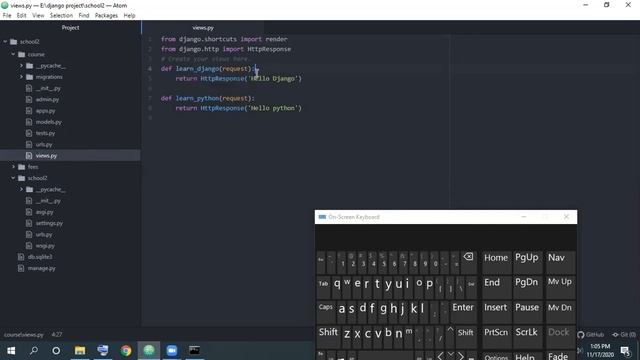
Task: Select the views.py editor tab
Action: [x=203, y=28]
